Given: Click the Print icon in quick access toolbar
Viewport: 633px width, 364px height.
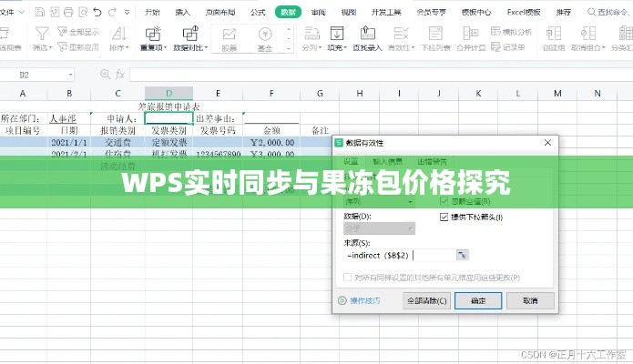Looking at the screenshot, I should tap(68, 12).
